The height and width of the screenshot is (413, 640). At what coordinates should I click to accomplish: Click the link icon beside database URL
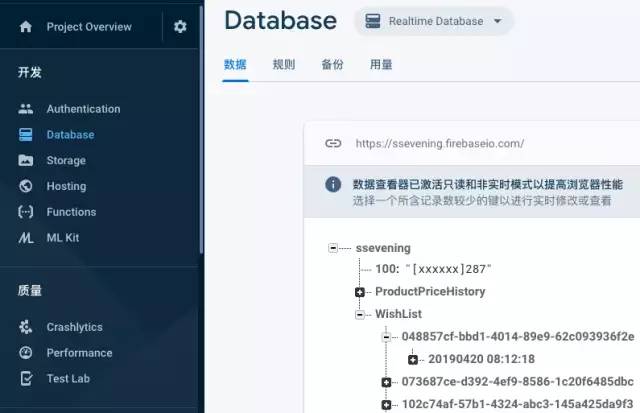click(333, 143)
